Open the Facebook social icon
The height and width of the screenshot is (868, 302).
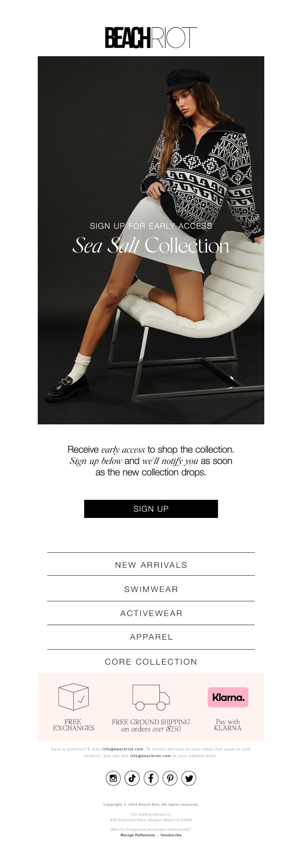point(151,778)
